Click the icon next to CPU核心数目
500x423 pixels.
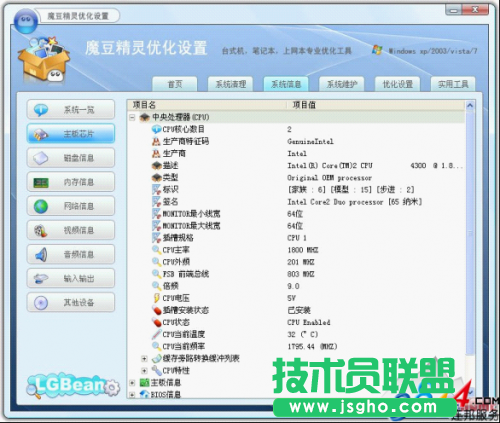click(156, 129)
